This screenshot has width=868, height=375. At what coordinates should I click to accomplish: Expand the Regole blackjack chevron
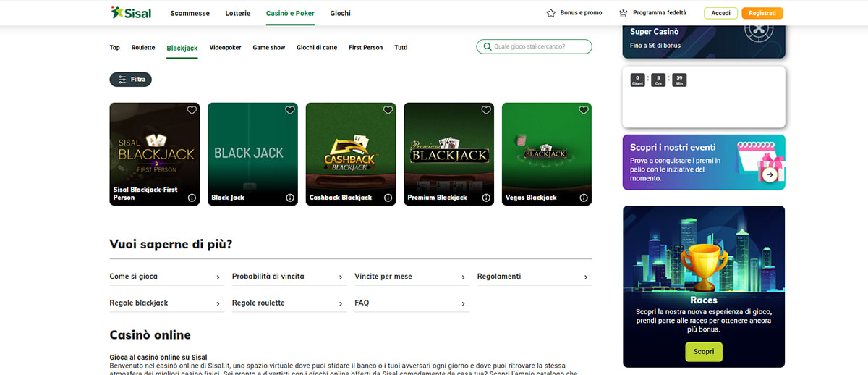218,304
